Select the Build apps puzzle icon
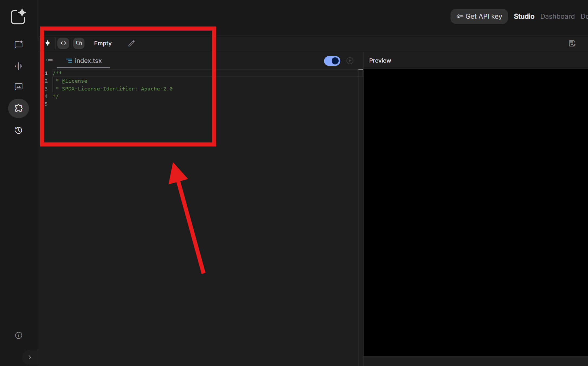This screenshot has height=366, width=588. (18, 108)
